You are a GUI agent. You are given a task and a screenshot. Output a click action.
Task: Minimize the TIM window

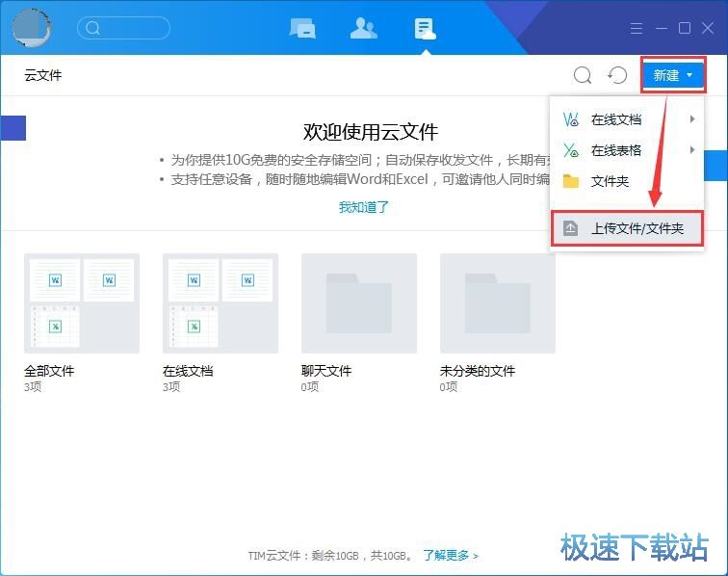click(x=662, y=28)
